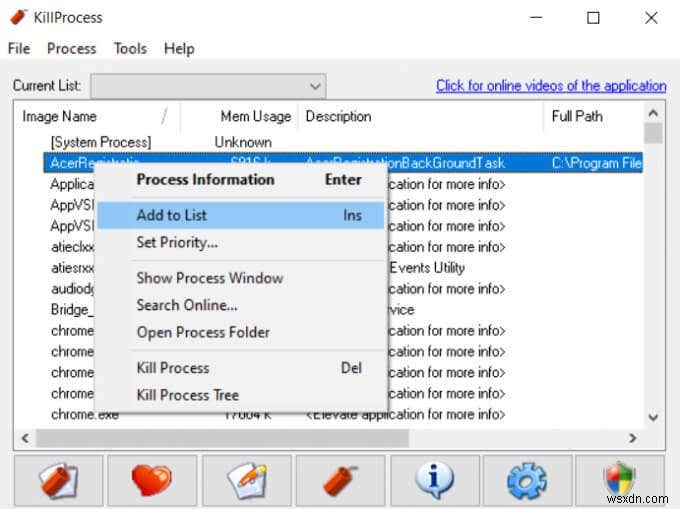Click horizontal scrollbar left arrow
This screenshot has width=680, height=509.
click(x=25, y=438)
